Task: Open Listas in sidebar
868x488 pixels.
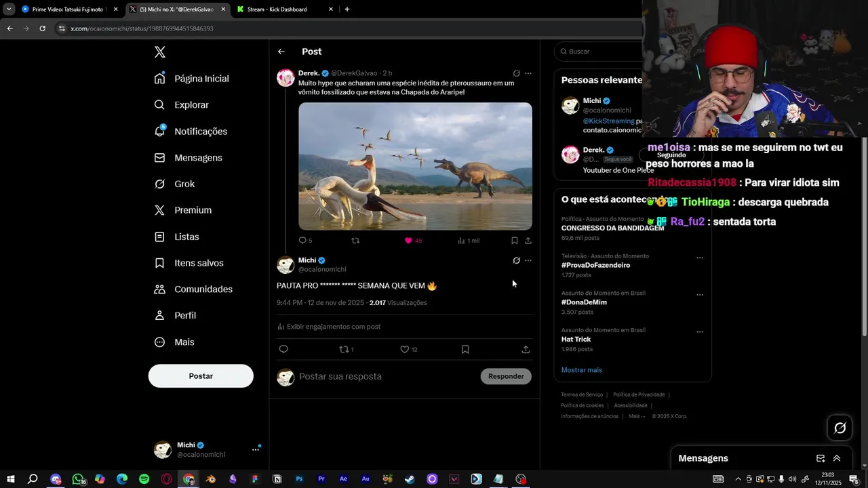Action: pyautogui.click(x=177, y=237)
